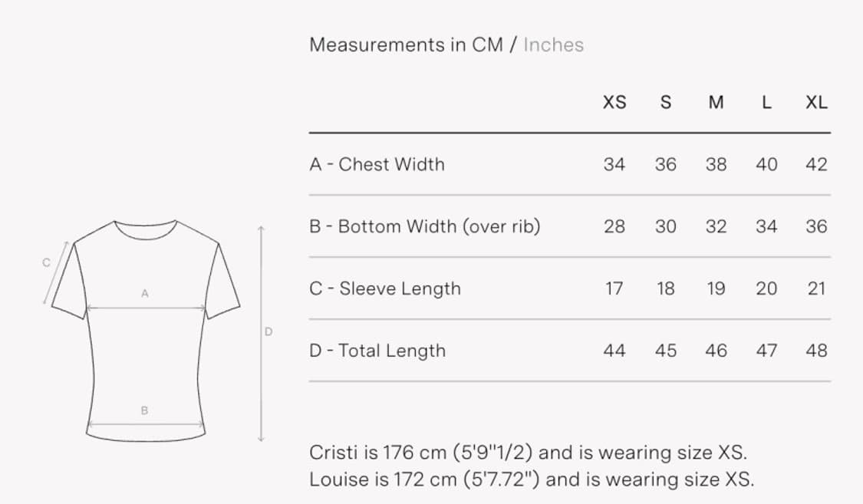Viewport: 863px width, 504px height.
Task: Click the Louise model height note
Action: point(532,479)
